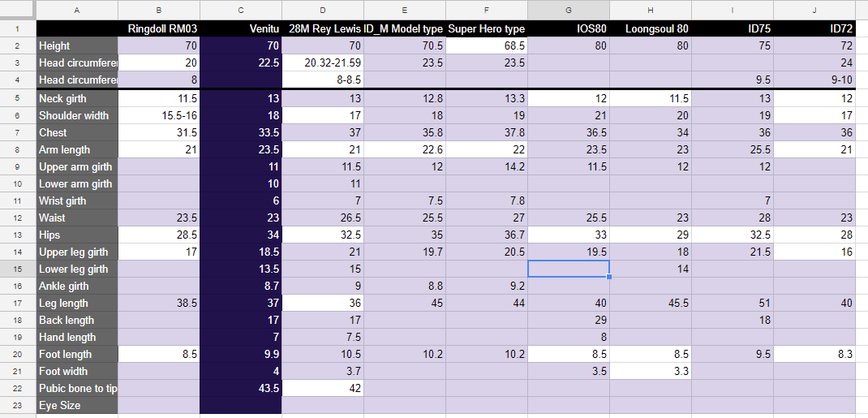Select the Back length label cell
This screenshot has width=868, height=418.
(x=77, y=321)
